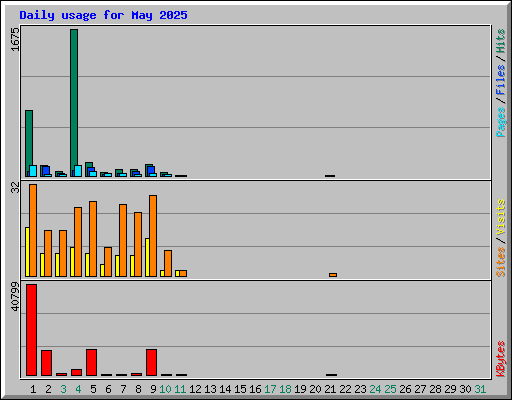Click the red KBytes bar for day 5

(x=91, y=362)
